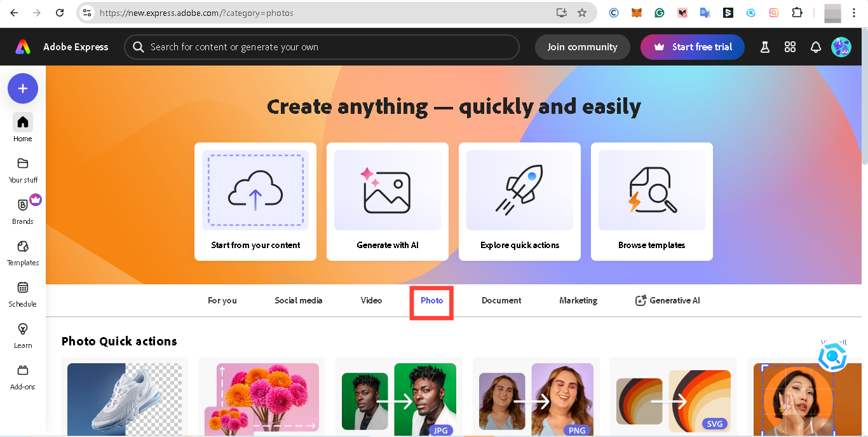
Task: Open Explore quick actions card
Action: (520, 202)
